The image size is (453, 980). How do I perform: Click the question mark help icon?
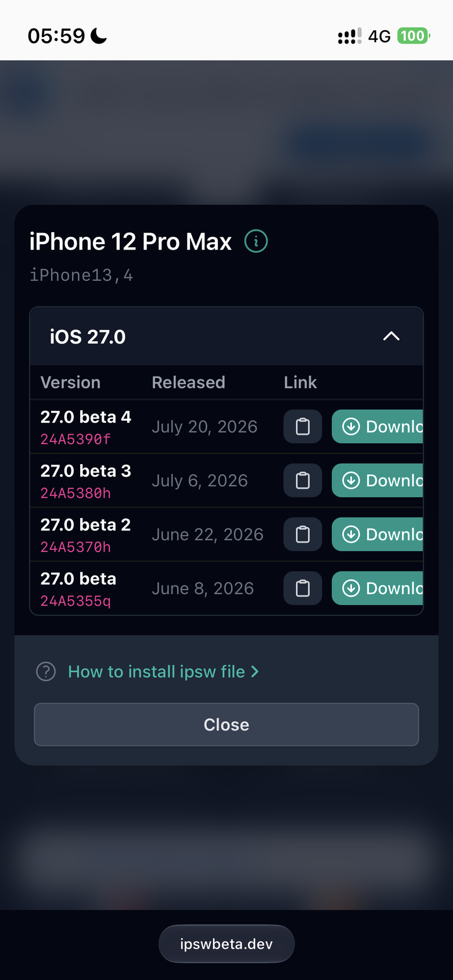click(x=46, y=671)
